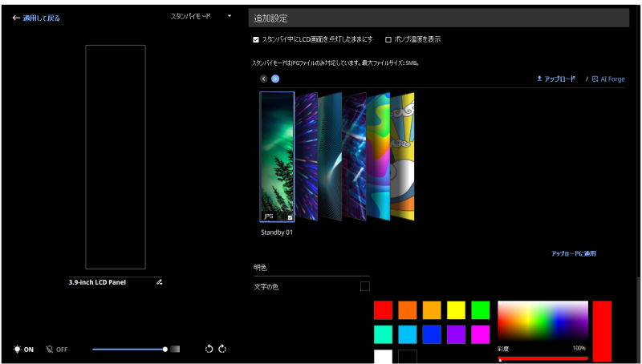
Task: Go to the next image page arrow
Action: point(275,79)
